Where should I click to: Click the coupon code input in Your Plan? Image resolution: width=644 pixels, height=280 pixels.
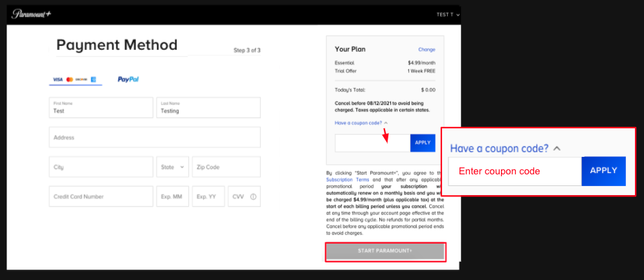click(373, 143)
